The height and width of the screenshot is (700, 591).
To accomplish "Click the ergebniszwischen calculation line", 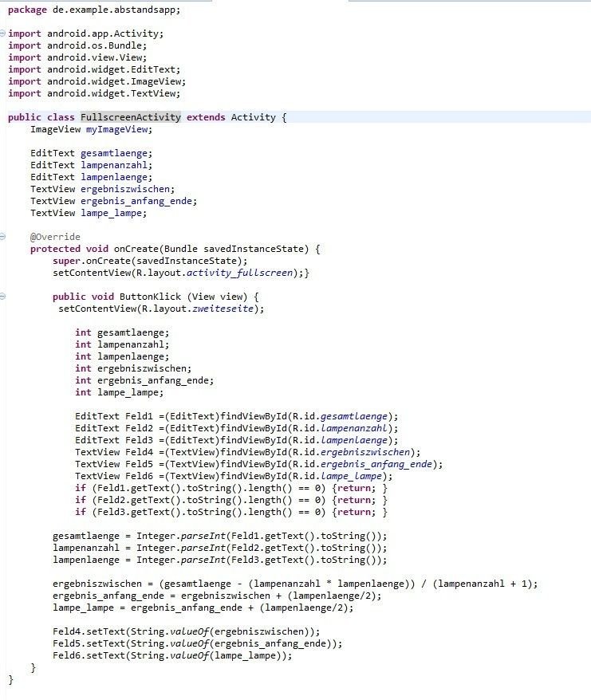I will click(x=295, y=584).
